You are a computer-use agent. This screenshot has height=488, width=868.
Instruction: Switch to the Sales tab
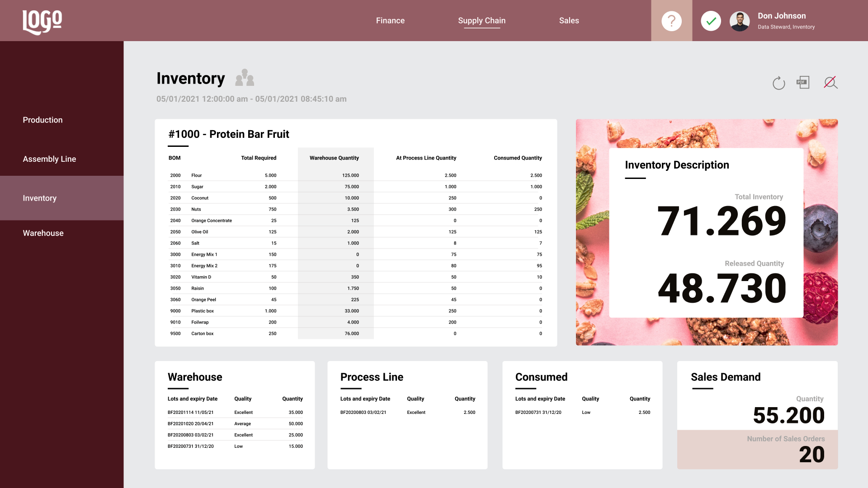[x=569, y=21]
